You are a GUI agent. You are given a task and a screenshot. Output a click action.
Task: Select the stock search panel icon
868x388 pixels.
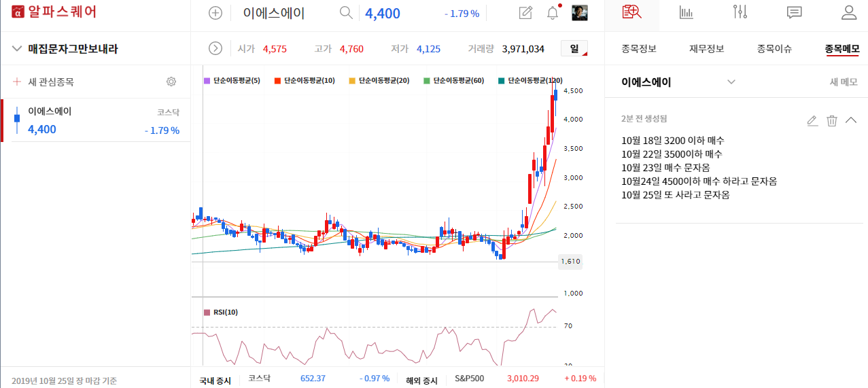(x=632, y=12)
